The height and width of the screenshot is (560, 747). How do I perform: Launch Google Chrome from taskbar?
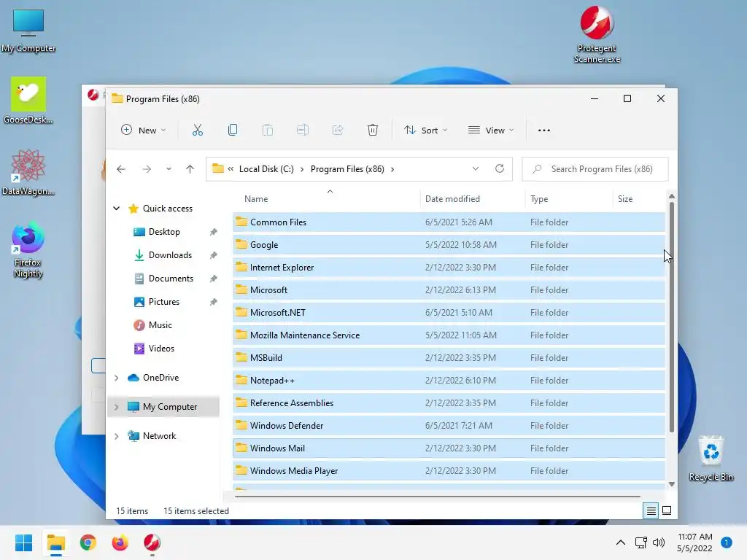[x=88, y=542]
